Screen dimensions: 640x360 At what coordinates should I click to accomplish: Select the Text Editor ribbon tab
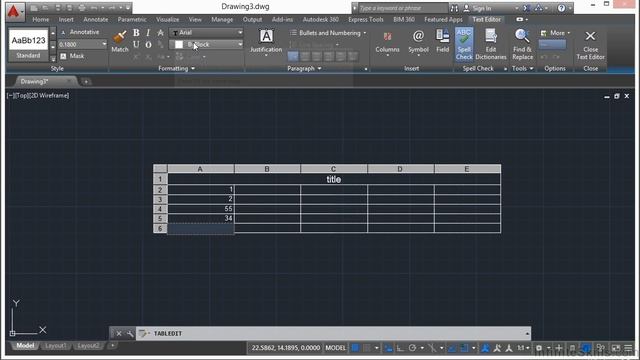(x=487, y=19)
